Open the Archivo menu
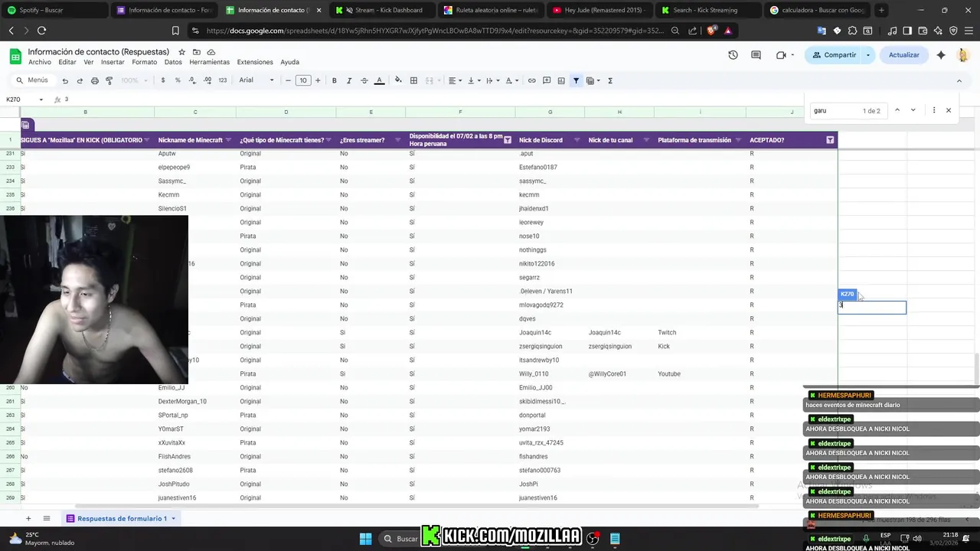Image resolution: width=980 pixels, height=551 pixels. (x=40, y=62)
